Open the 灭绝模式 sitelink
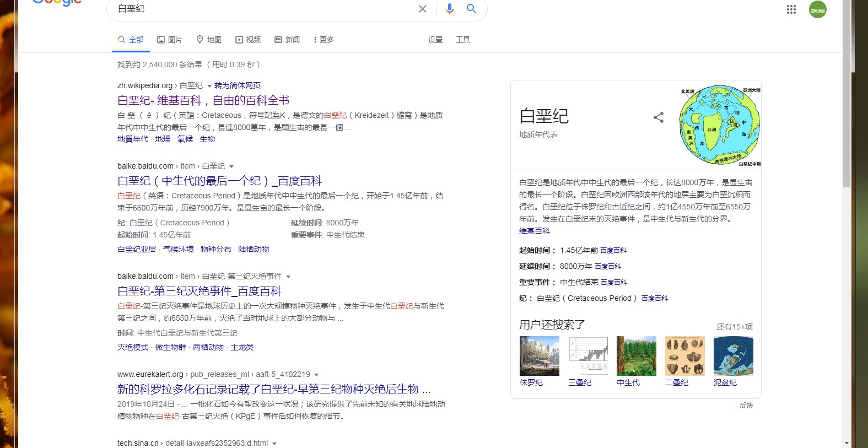Screen dimensions: 868x448 (x=133, y=347)
